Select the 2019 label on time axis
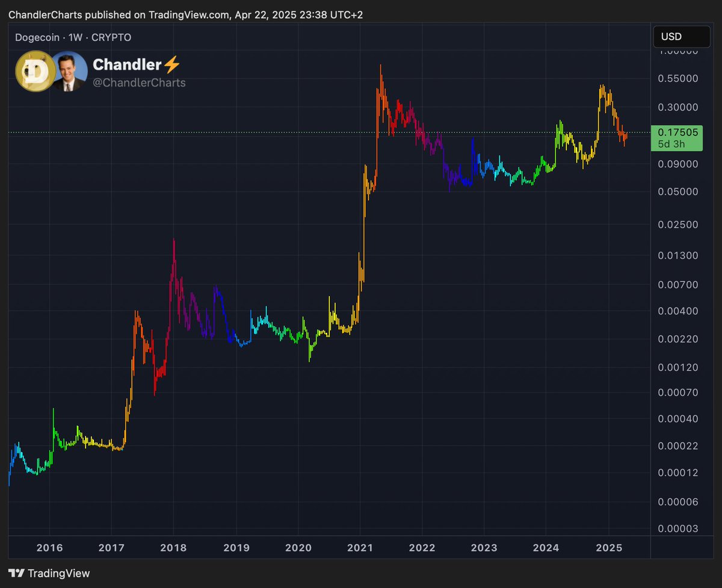722x588 pixels. pyautogui.click(x=235, y=548)
